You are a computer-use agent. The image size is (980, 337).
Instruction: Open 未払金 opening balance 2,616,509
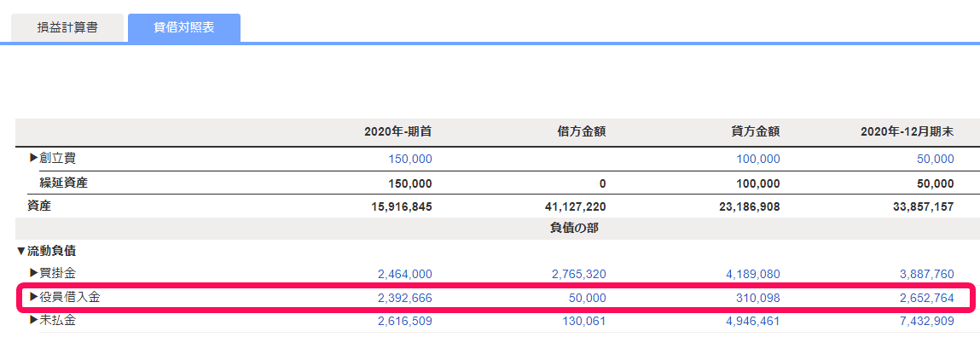[404, 322]
